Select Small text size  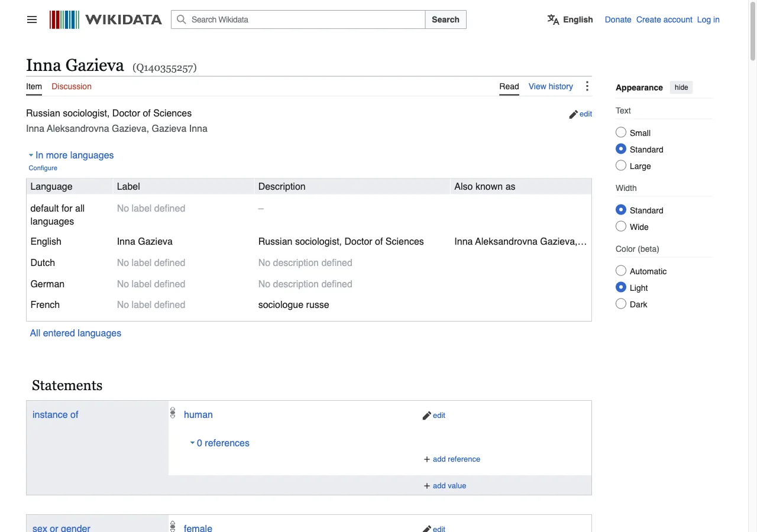click(x=621, y=132)
